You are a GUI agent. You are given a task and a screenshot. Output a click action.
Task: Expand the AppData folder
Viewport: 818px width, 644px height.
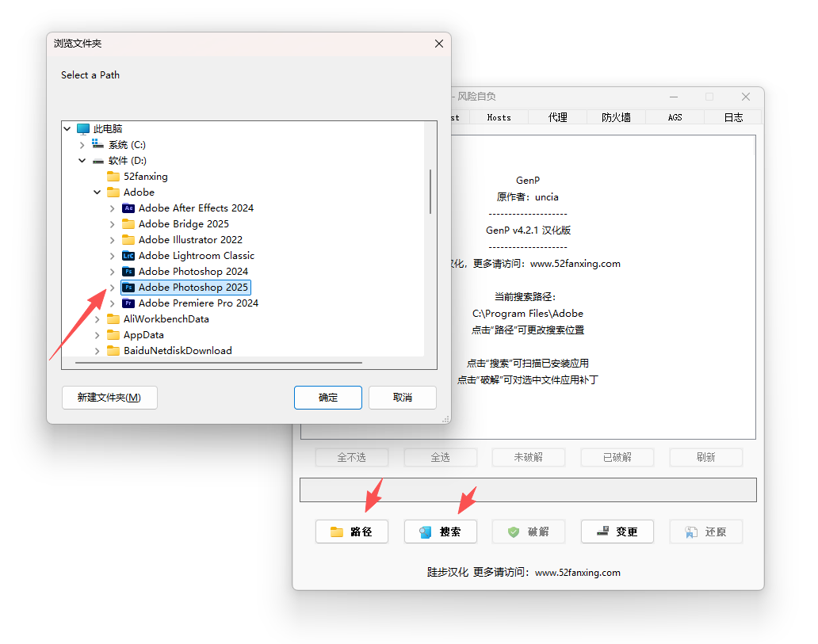point(97,335)
